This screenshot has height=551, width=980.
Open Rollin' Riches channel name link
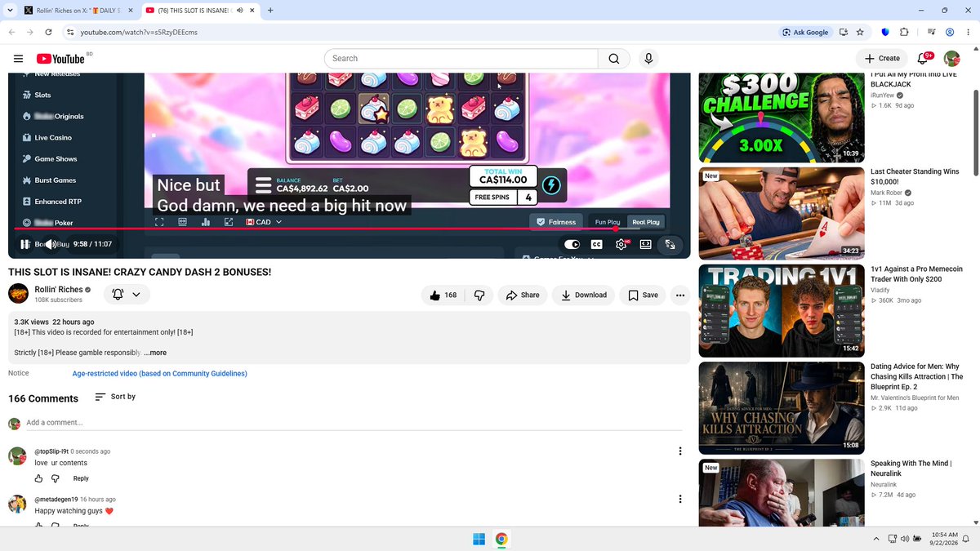point(59,289)
